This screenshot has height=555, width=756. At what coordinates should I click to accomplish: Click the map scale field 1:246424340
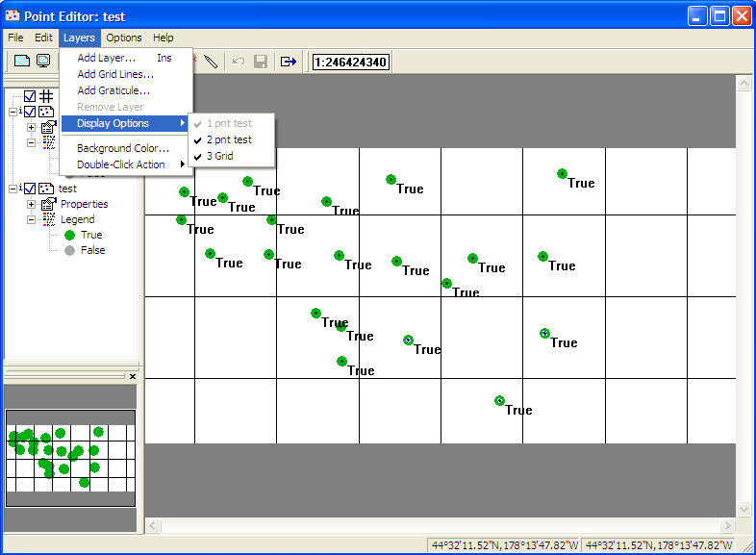[x=350, y=62]
